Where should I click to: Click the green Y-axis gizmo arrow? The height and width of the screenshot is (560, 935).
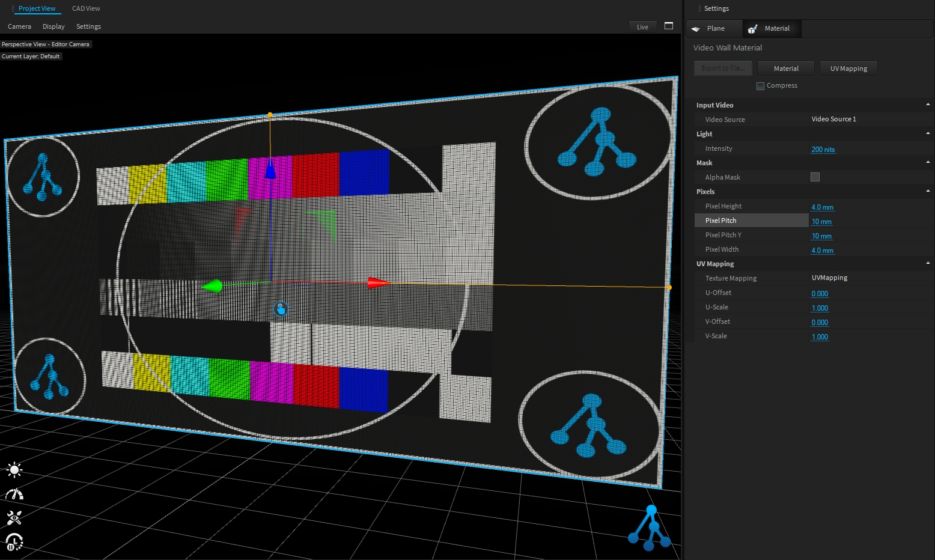(x=212, y=286)
